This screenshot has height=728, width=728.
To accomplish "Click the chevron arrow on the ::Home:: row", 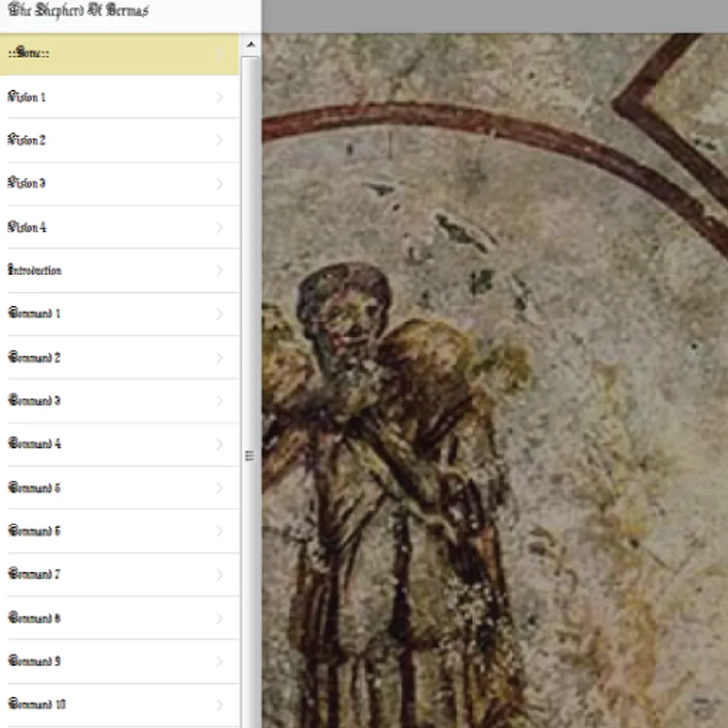I will tap(219, 54).
